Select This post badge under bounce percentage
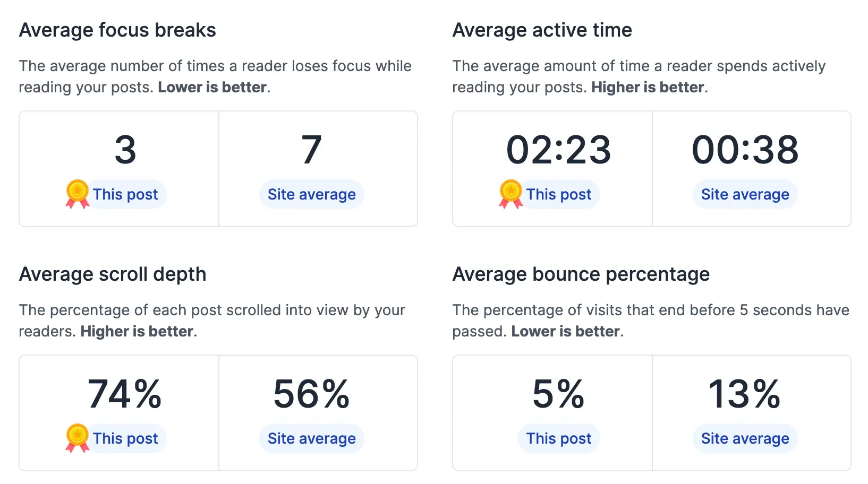Screen dimensions: 868x484 coord(558,438)
